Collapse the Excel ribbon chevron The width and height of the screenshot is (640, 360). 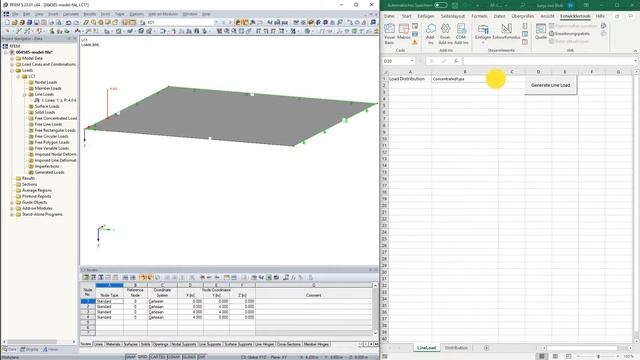636,51
